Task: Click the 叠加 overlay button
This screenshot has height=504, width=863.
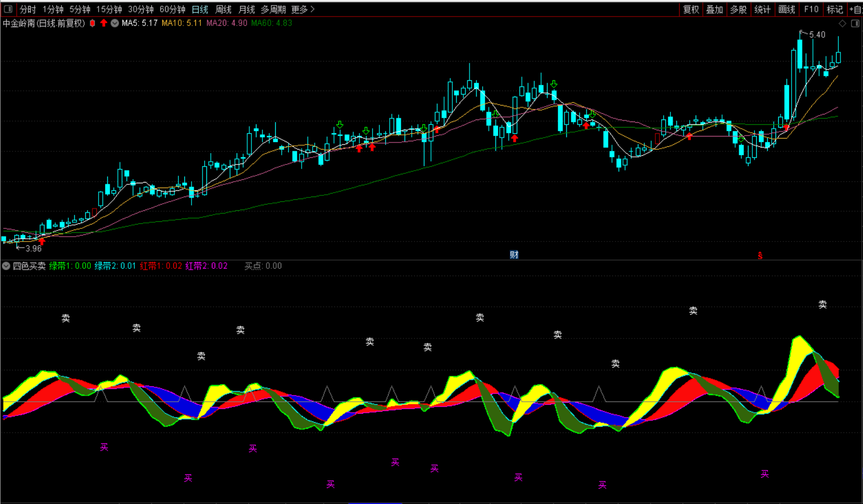Action: 715,9
